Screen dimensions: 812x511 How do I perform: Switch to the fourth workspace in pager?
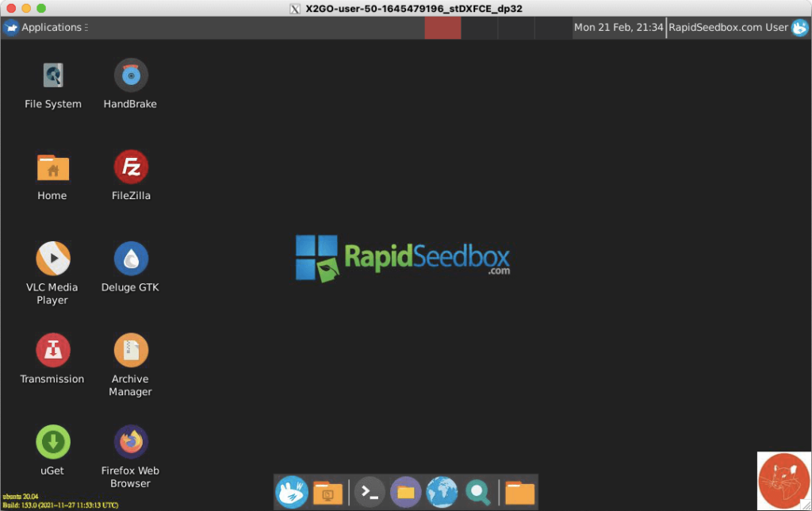(x=553, y=28)
